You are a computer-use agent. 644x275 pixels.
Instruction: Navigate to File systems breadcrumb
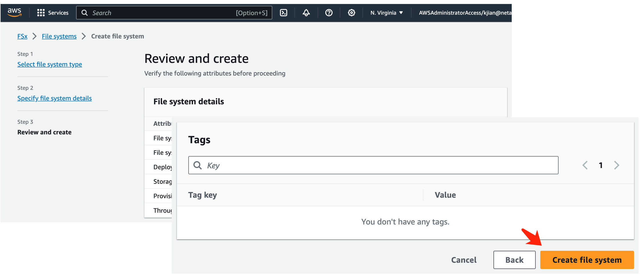(59, 37)
